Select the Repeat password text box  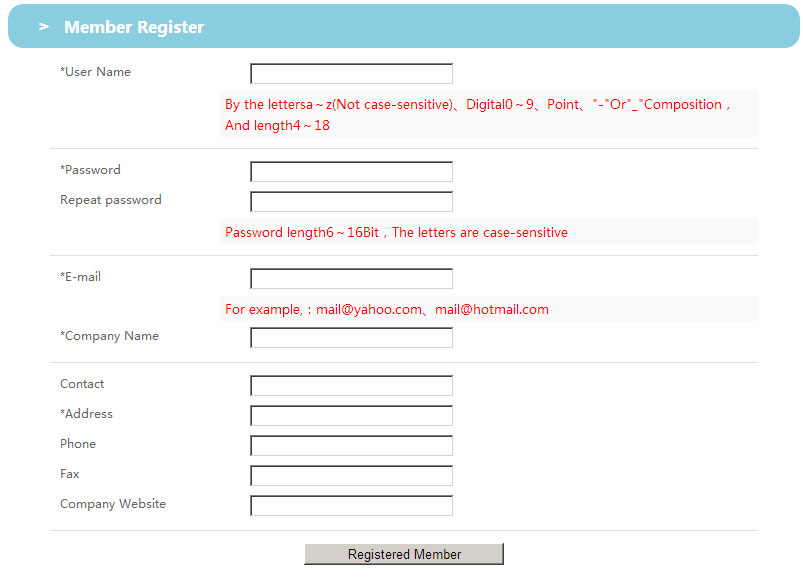[x=351, y=202]
